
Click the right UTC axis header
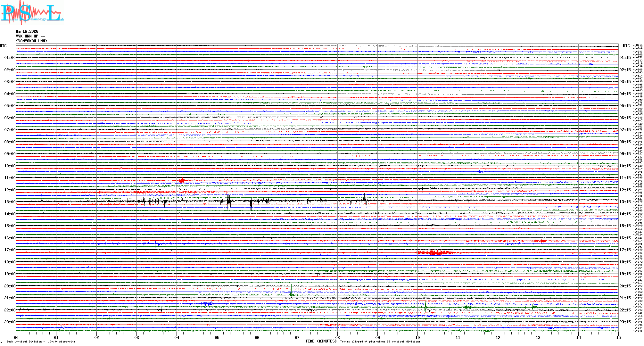pos(626,46)
